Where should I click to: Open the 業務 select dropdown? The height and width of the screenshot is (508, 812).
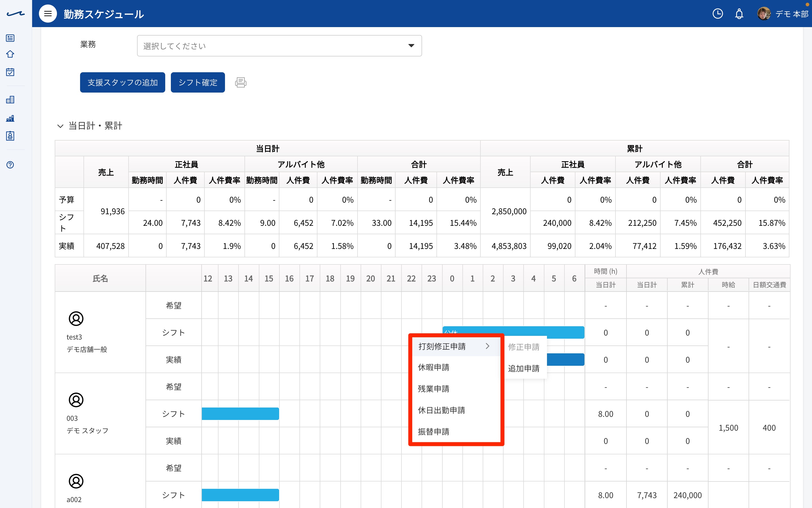tap(279, 46)
